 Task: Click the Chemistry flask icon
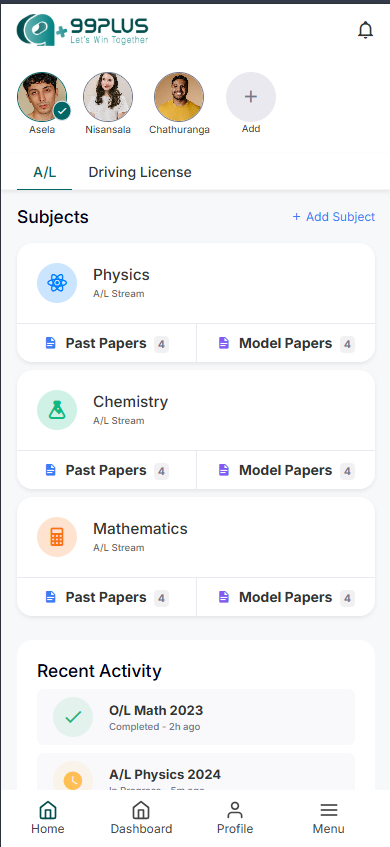coord(57,410)
